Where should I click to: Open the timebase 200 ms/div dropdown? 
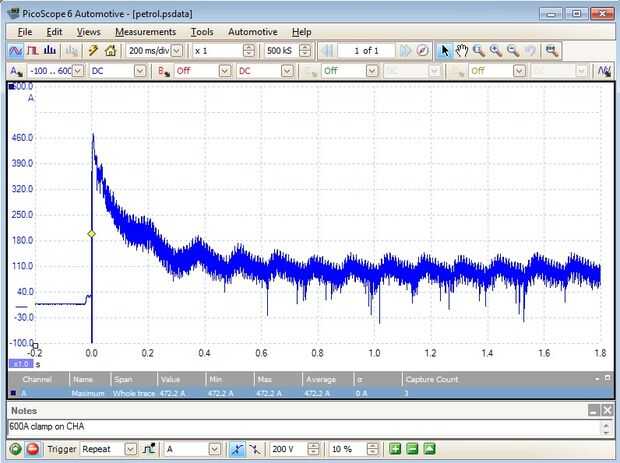(x=177, y=51)
